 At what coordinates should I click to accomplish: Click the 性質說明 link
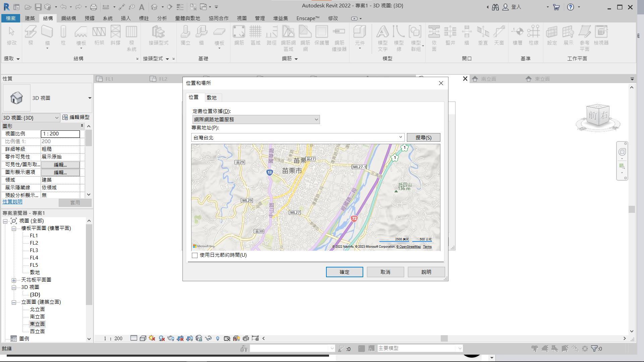pos(12,202)
